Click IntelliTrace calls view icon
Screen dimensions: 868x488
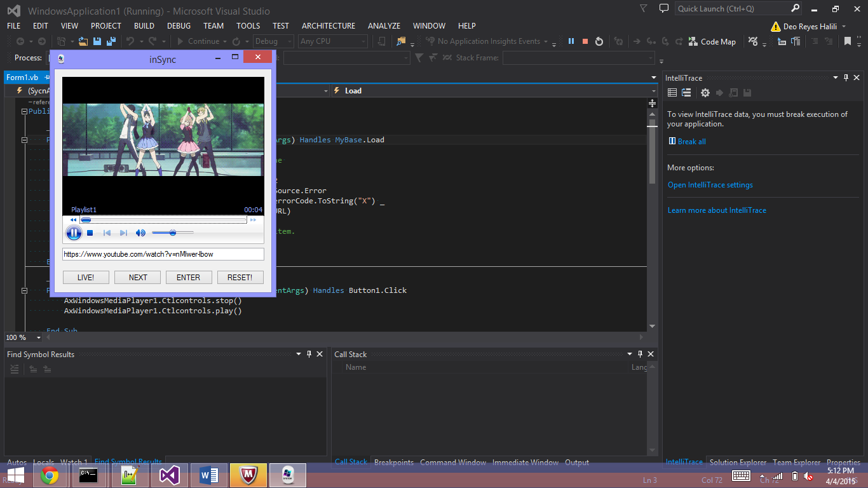pyautogui.click(x=686, y=93)
